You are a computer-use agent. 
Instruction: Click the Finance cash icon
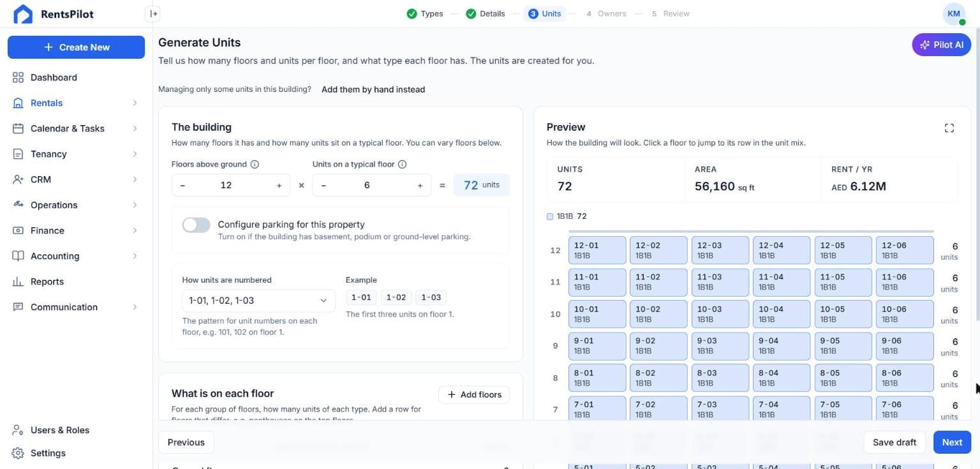pos(18,230)
